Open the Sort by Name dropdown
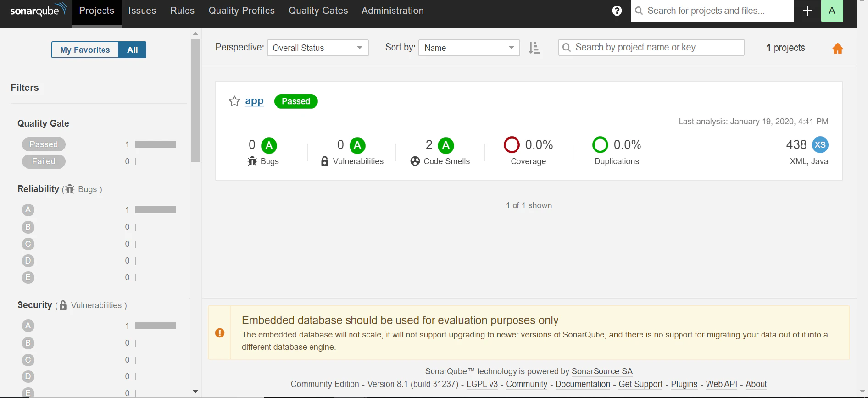This screenshot has width=868, height=398. point(469,48)
